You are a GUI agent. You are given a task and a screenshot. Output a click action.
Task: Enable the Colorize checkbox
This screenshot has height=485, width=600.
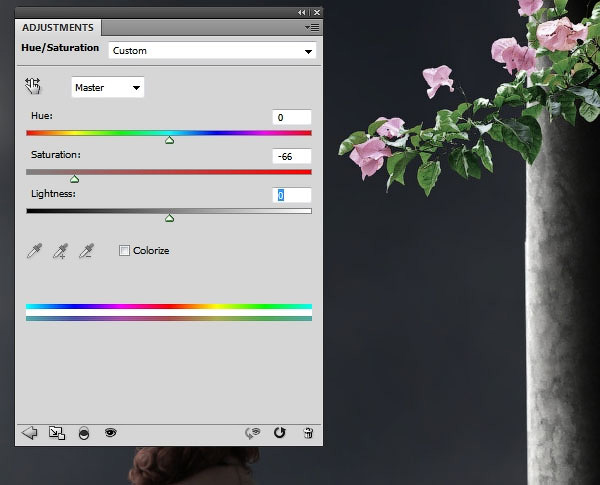click(x=124, y=250)
